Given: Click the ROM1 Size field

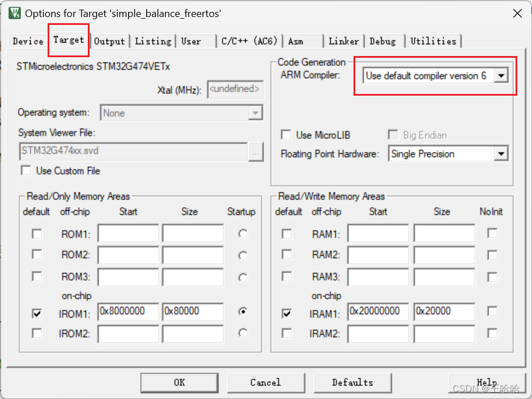Looking at the screenshot, I should pos(193,233).
